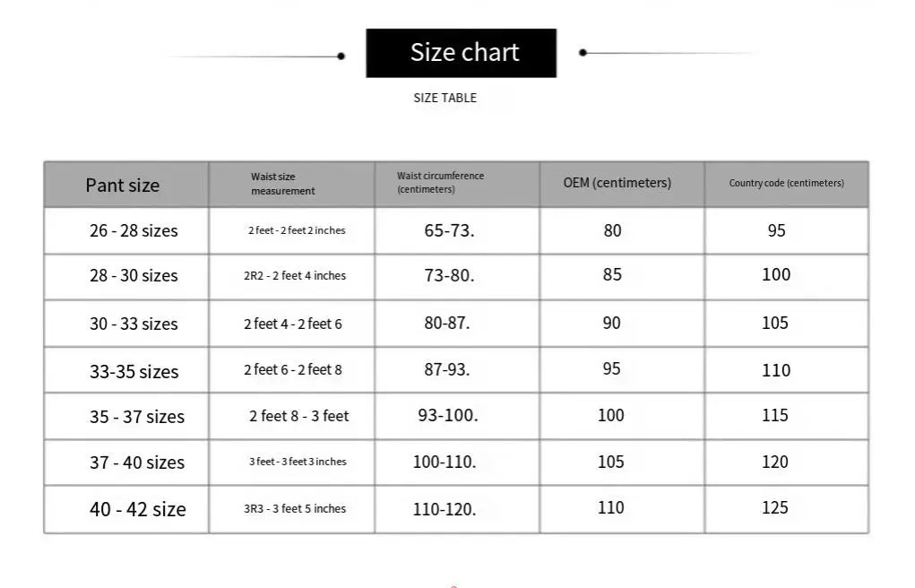915x588 pixels.
Task: Click the 30 - 33 sizes cell
Action: (x=134, y=324)
